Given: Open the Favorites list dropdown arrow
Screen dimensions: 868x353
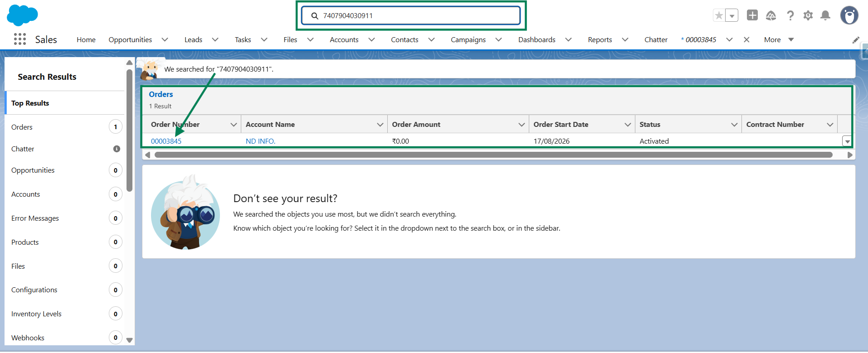Looking at the screenshot, I should [731, 15].
